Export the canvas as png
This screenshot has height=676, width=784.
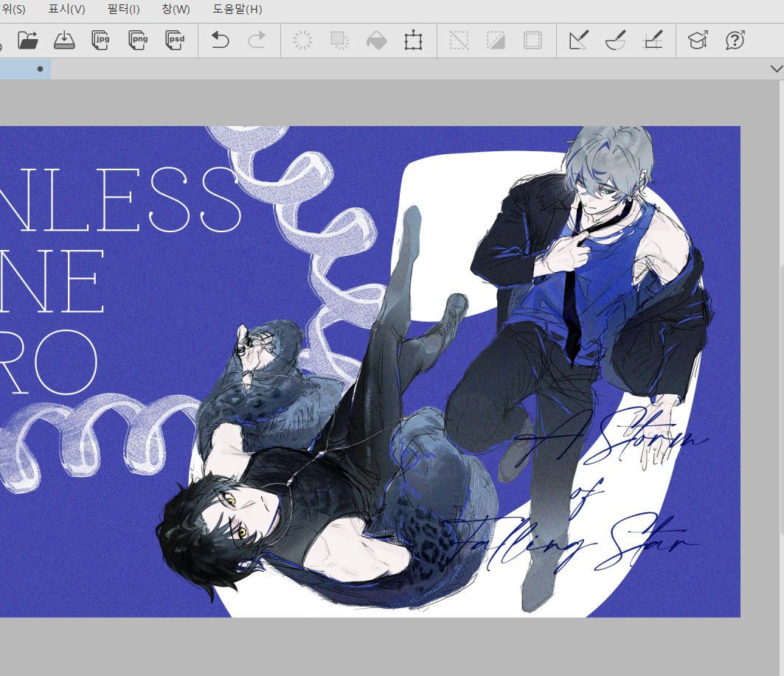[138, 40]
